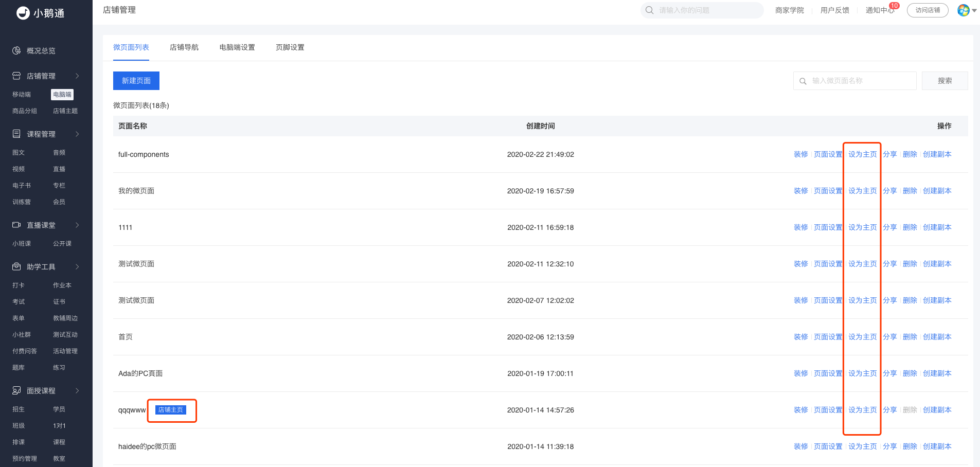This screenshot has width=980, height=467.
Task: Click the 输入微页面名称 search field
Action: tap(855, 81)
